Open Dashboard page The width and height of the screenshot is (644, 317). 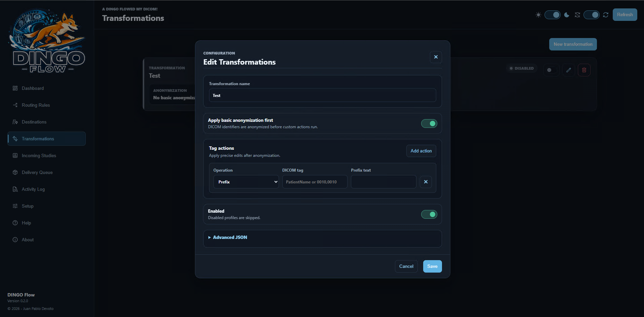click(x=47, y=88)
